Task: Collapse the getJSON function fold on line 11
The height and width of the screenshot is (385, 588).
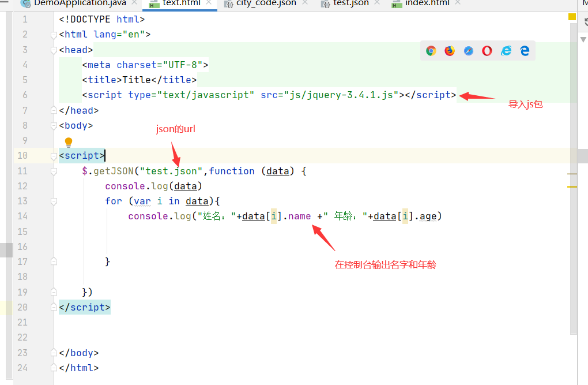Action: click(54, 171)
